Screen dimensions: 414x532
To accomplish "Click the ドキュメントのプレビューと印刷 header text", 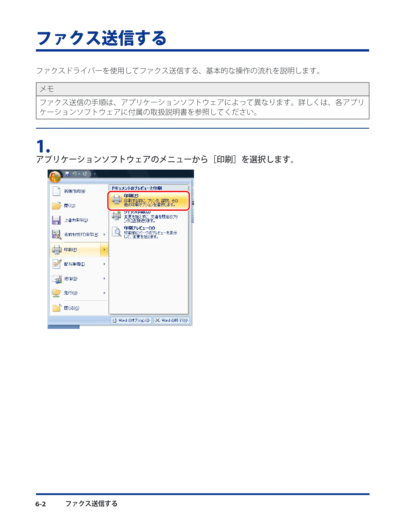I will [x=137, y=188].
